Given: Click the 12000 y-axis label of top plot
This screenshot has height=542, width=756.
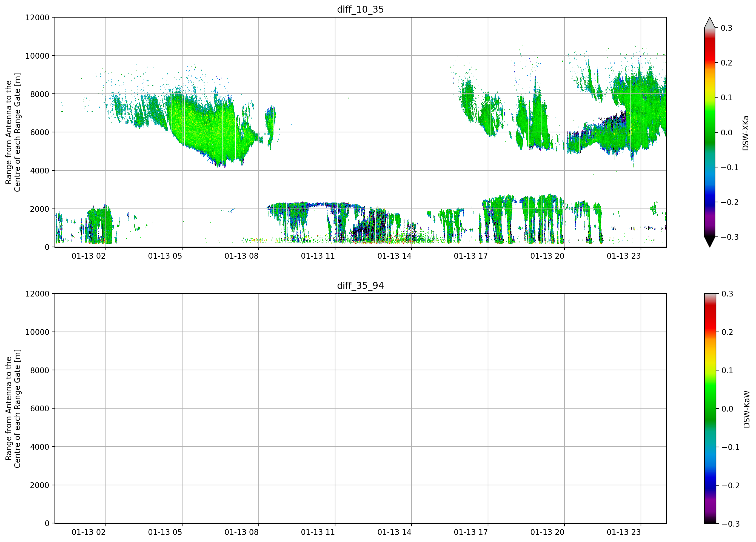Looking at the screenshot, I should click(x=37, y=17).
